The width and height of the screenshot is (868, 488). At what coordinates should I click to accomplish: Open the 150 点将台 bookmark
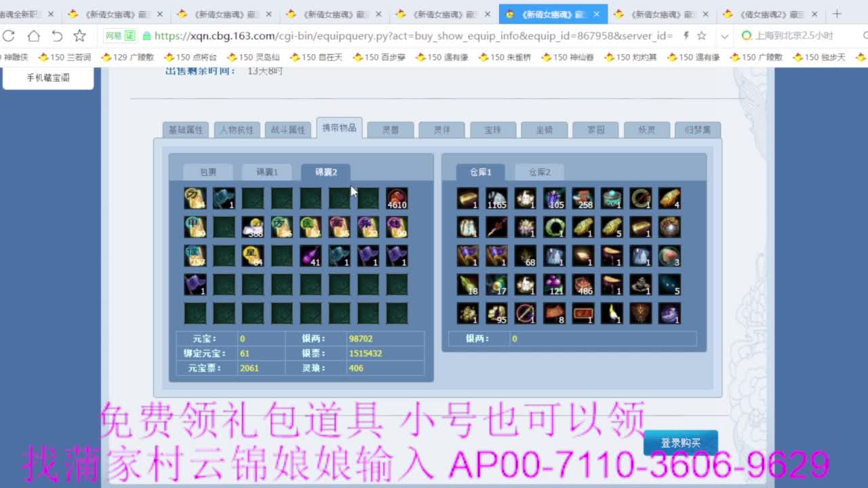(190, 58)
